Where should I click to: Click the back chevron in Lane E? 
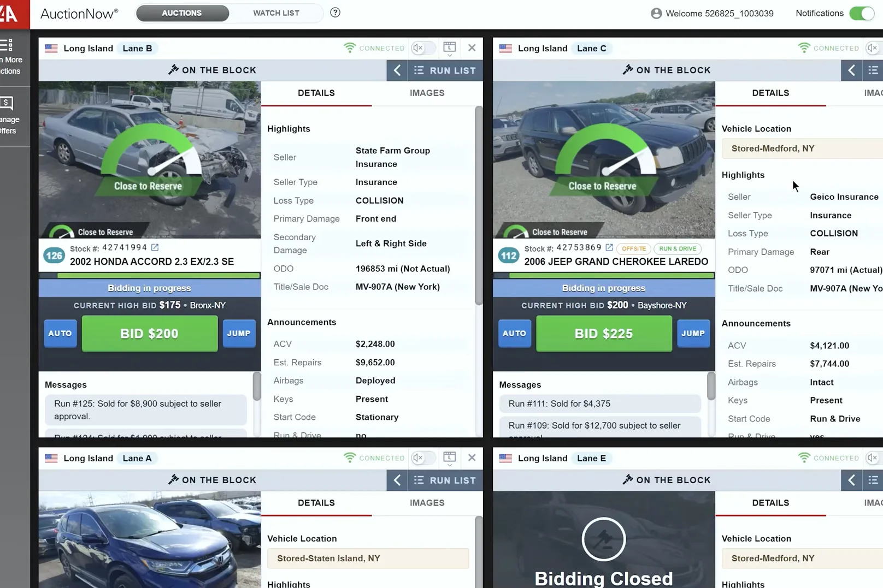(851, 480)
